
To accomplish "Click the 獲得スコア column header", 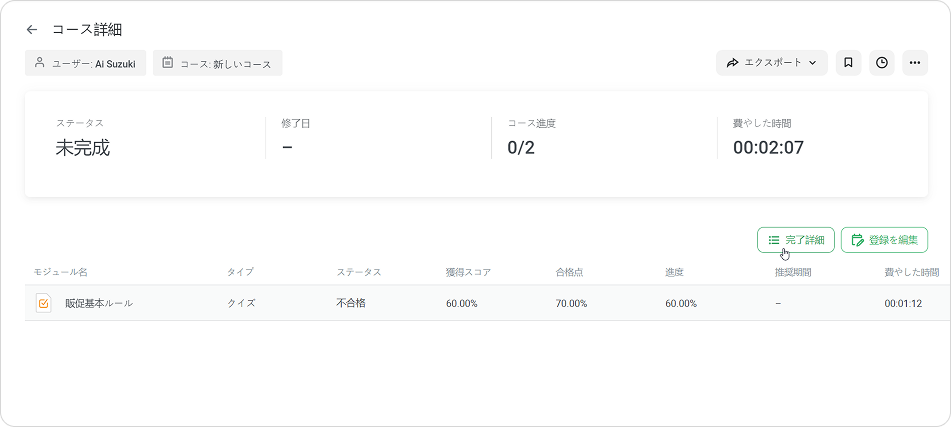I will tap(468, 272).
